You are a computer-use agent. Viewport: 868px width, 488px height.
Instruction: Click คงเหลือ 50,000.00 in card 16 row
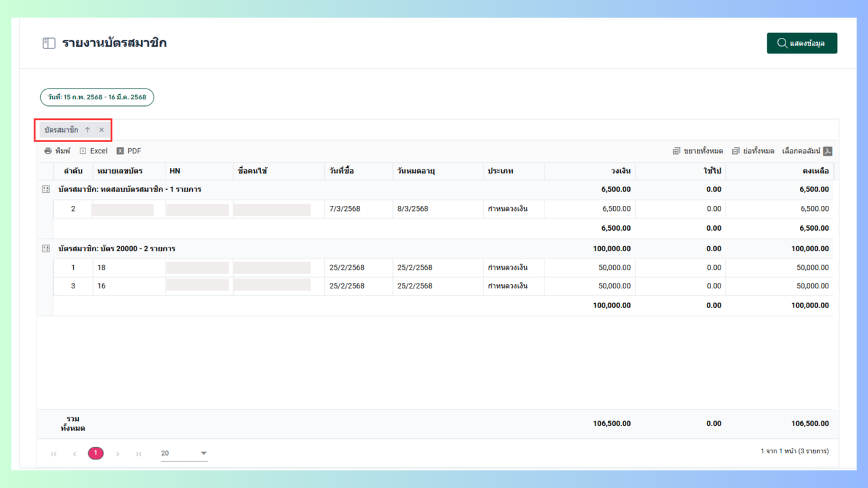coord(813,286)
